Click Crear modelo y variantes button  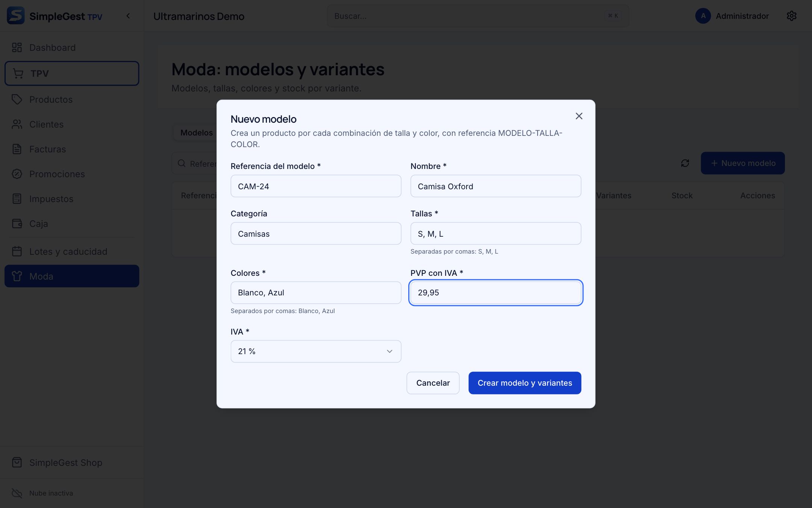pos(525,383)
